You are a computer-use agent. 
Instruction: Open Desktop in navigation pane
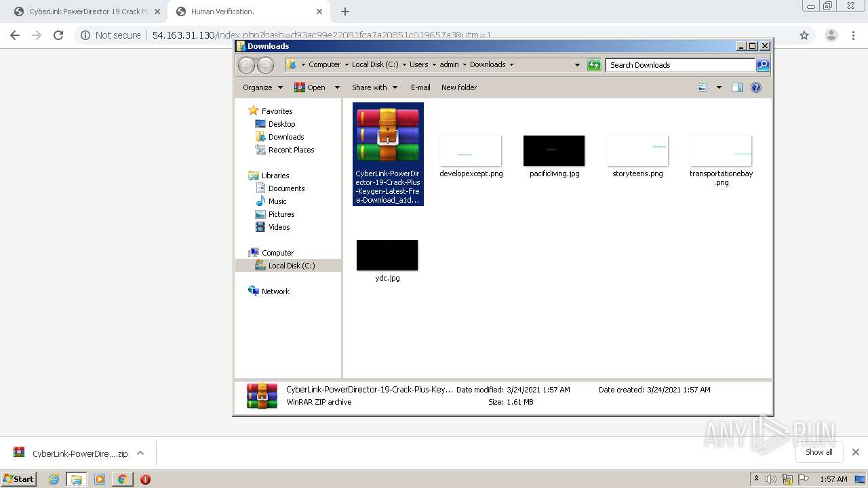tap(281, 124)
